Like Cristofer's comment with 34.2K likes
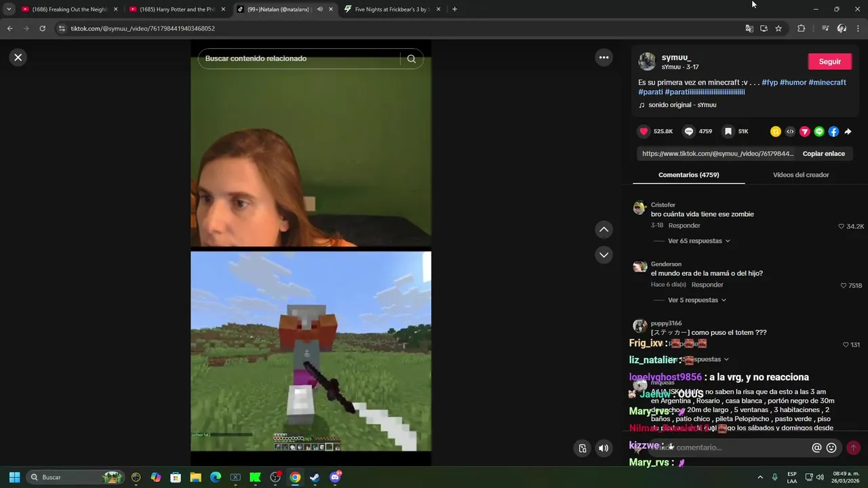 click(x=842, y=226)
